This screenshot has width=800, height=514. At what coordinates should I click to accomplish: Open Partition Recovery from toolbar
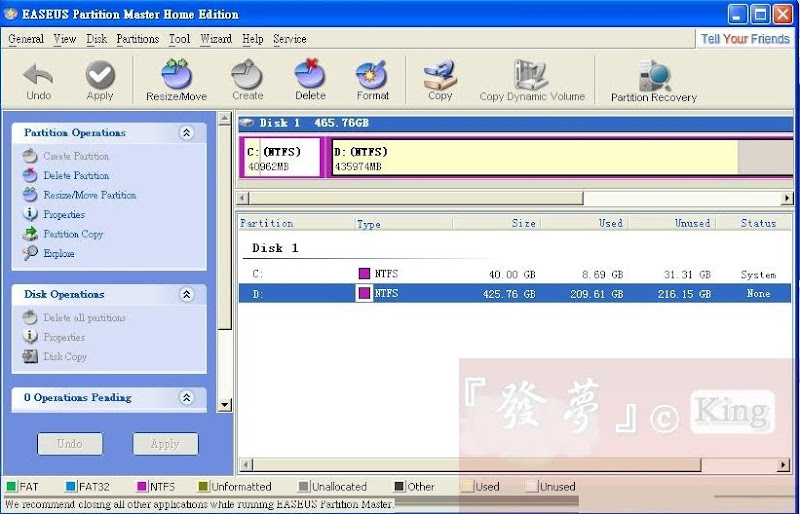(654, 82)
